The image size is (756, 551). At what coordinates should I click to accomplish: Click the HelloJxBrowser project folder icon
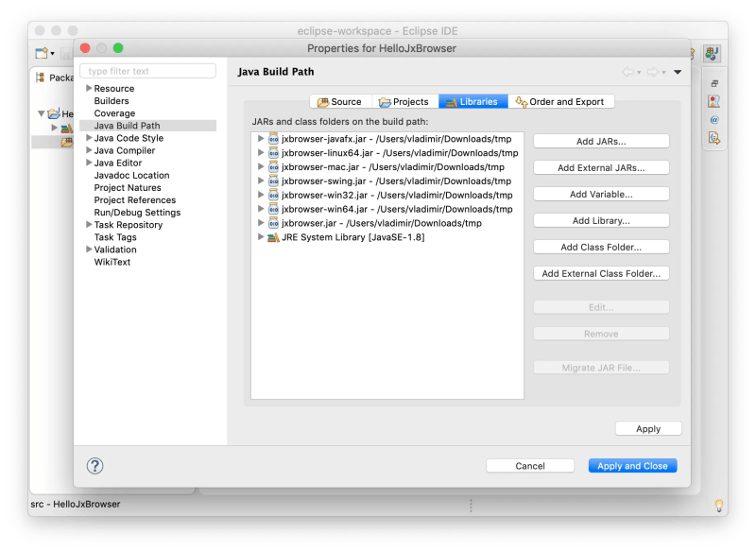54,113
